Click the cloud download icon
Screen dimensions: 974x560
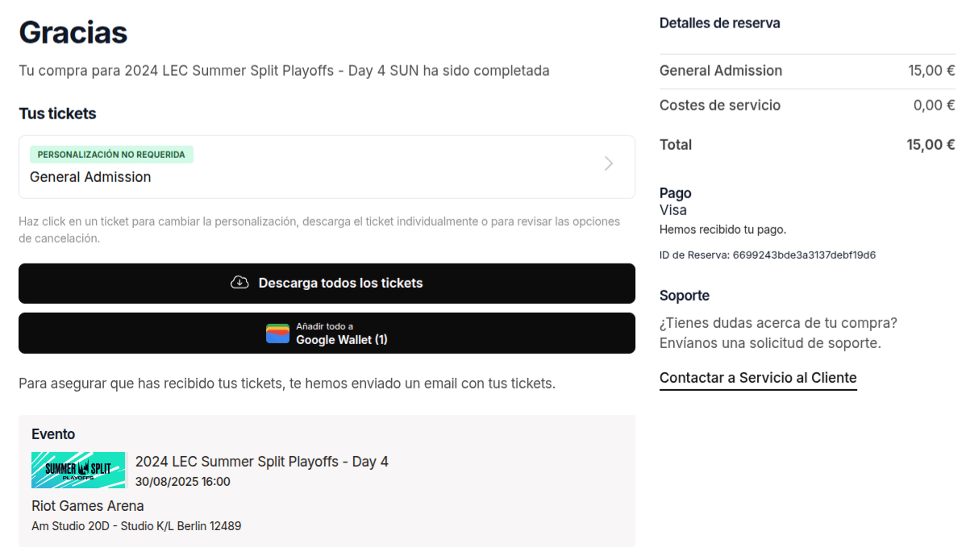(239, 283)
